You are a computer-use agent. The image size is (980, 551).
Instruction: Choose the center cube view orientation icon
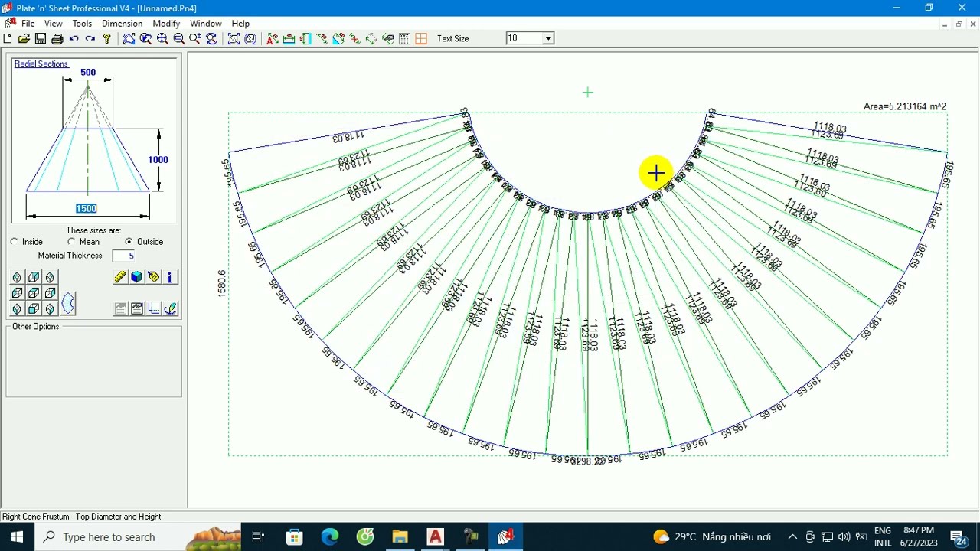pos(34,292)
